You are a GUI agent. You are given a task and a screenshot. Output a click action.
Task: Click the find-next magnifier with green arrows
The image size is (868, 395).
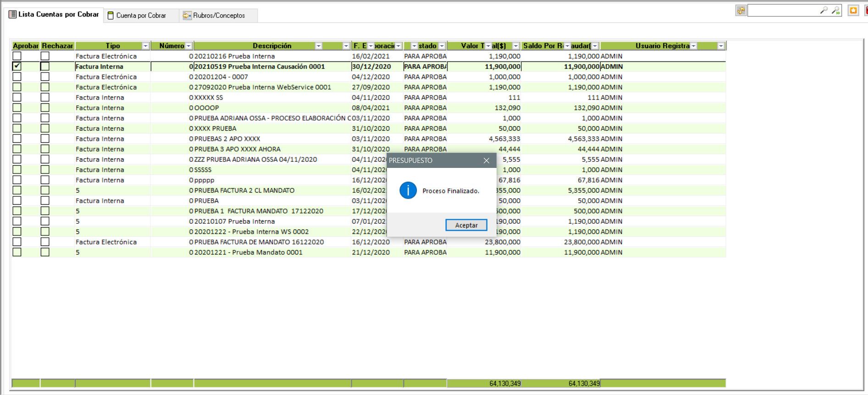point(836,10)
